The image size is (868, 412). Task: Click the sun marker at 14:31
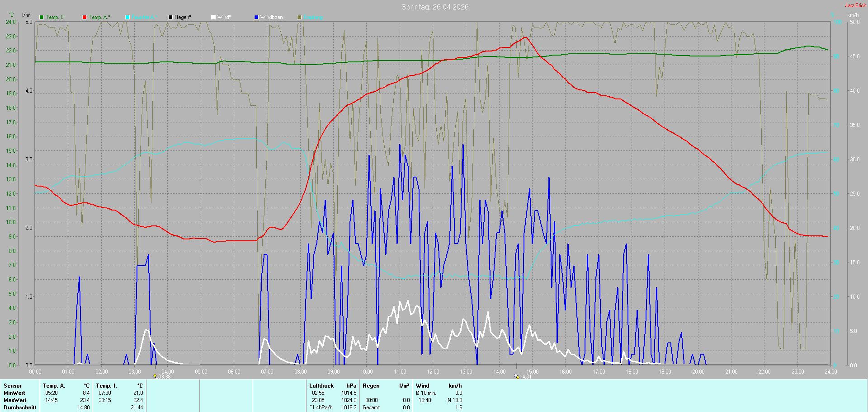pyautogui.click(x=516, y=376)
